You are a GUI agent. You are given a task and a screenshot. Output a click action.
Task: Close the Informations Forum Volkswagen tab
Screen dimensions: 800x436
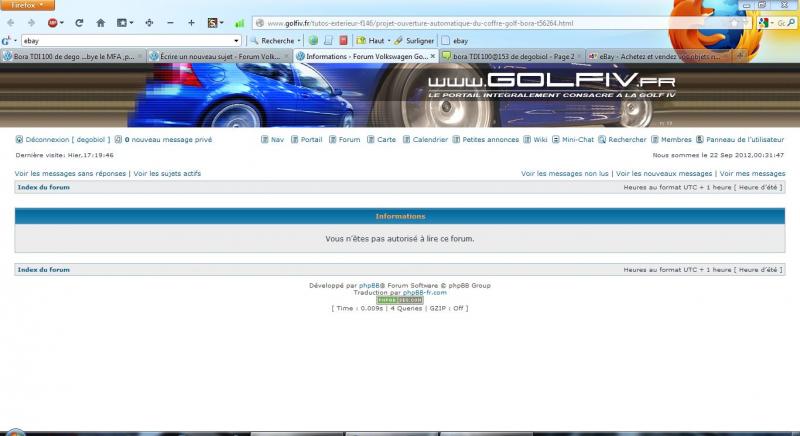[433, 57]
